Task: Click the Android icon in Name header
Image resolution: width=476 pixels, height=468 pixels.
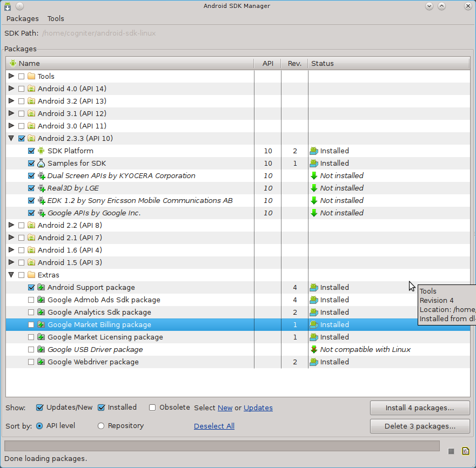Action: coord(13,63)
